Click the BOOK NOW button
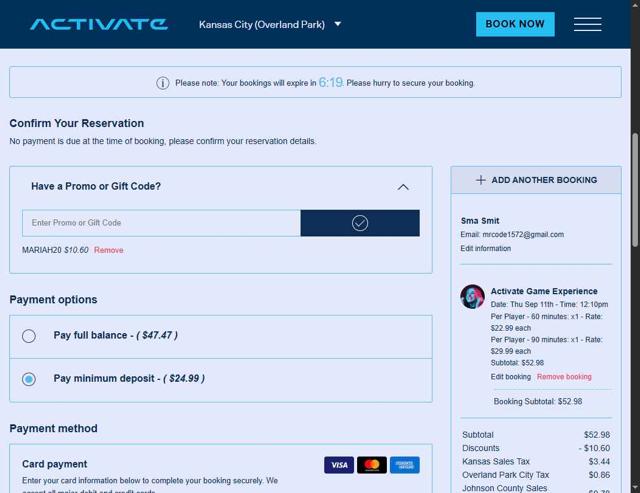Viewport: 640px width, 493px height. [515, 24]
